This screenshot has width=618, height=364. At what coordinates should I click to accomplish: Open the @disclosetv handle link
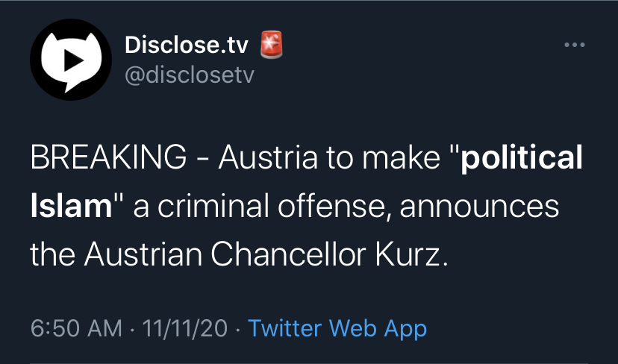coord(189,76)
